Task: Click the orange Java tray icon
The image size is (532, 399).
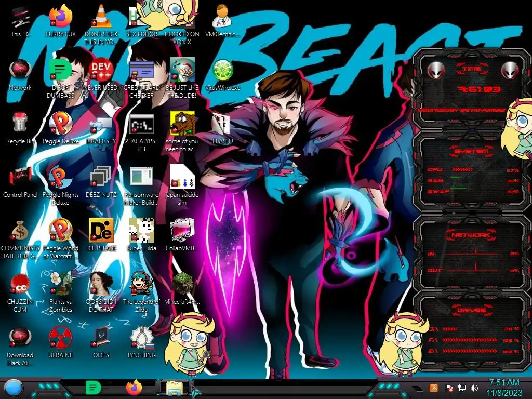Action: coord(434,388)
